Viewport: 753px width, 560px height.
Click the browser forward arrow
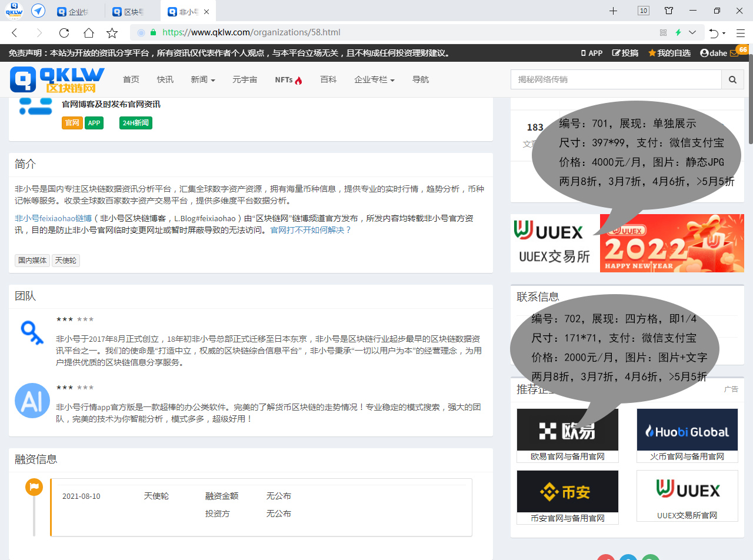(x=39, y=33)
